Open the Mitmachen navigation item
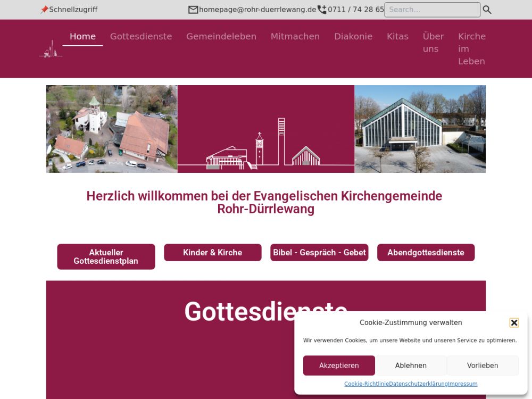The image size is (532, 399). [295, 37]
